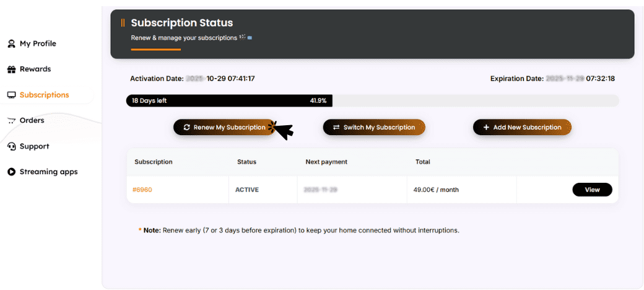Click the Streaming apps play icon

tap(11, 172)
